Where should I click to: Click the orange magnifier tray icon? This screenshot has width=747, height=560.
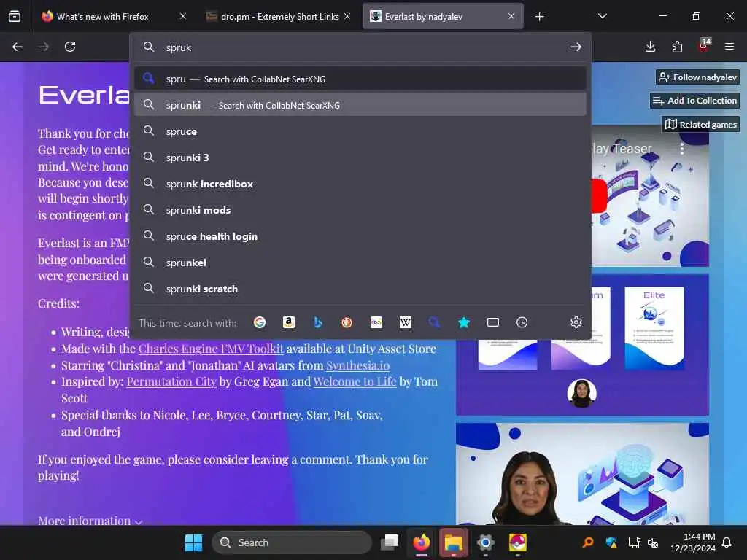point(588,542)
